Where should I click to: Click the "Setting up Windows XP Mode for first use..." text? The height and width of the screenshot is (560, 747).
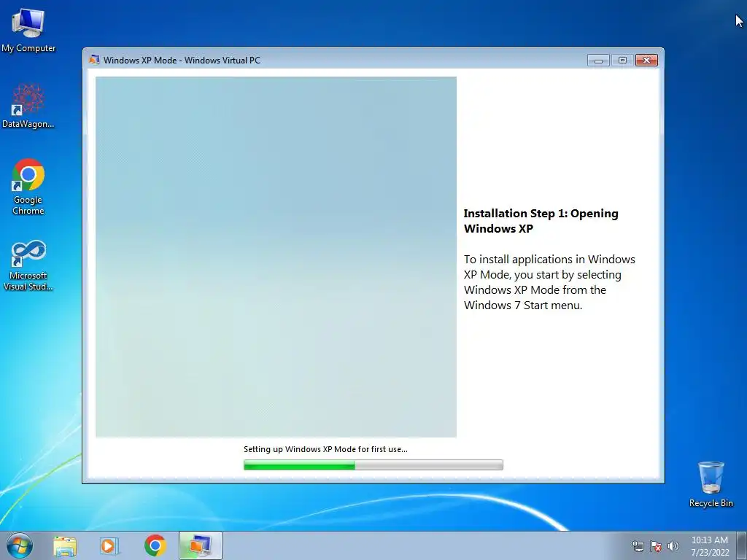(325, 449)
